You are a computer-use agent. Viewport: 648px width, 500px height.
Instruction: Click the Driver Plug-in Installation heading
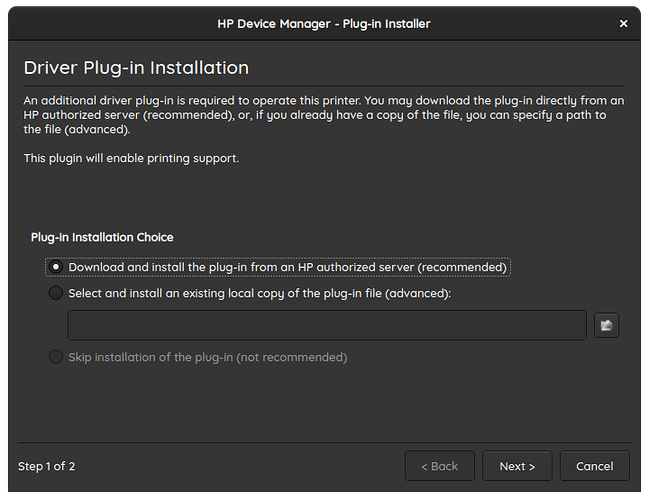(x=136, y=68)
